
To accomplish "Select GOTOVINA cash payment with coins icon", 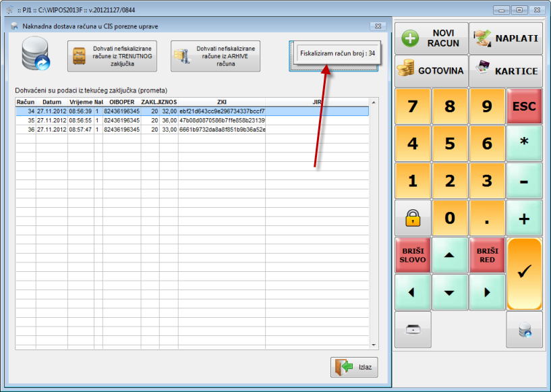I will [431, 70].
